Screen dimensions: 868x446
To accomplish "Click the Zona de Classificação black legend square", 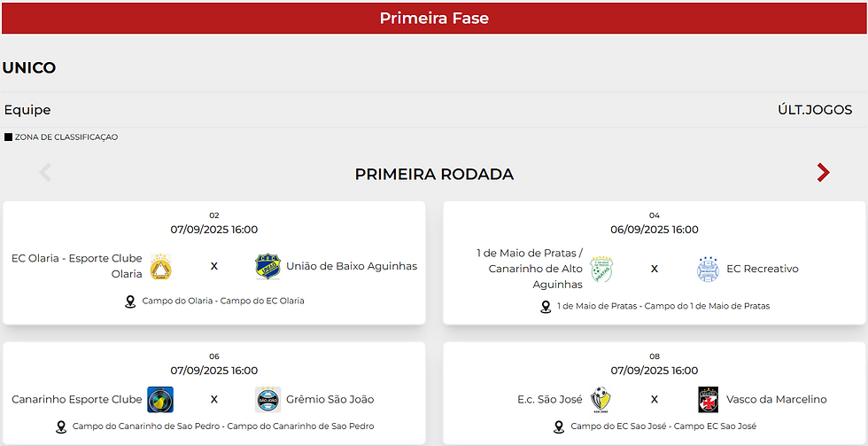I will pos(8,137).
